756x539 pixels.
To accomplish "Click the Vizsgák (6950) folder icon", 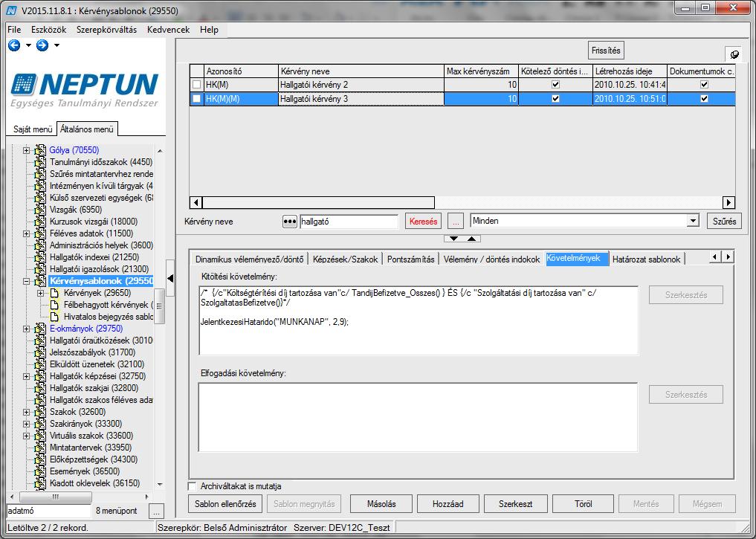I will (x=40, y=210).
